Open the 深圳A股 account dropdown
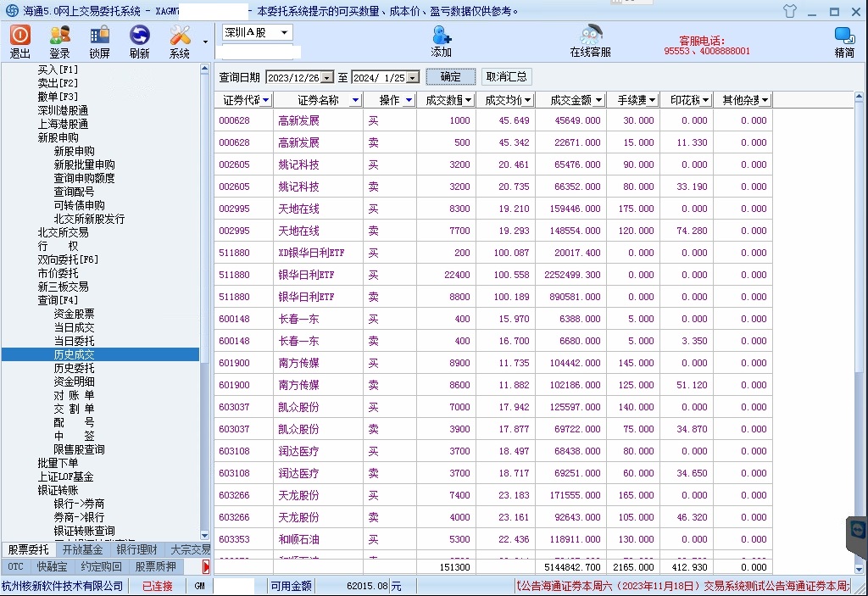 coord(284,33)
